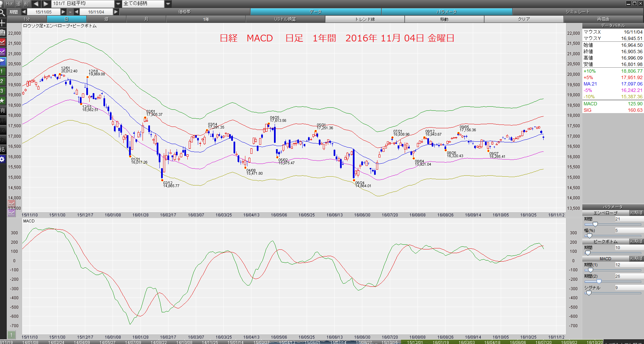Step start date forward arrow
The width and height of the screenshot is (644, 344).
point(63,12)
